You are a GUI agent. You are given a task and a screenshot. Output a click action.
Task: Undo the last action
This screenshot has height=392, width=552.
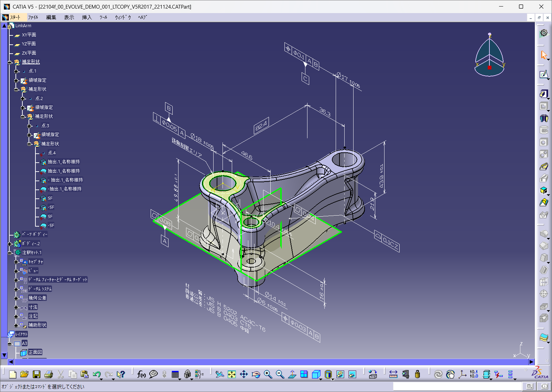point(97,374)
